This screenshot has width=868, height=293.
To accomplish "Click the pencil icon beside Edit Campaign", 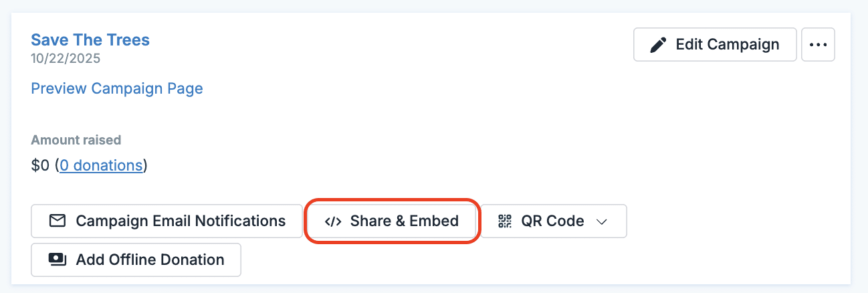I will click(659, 45).
